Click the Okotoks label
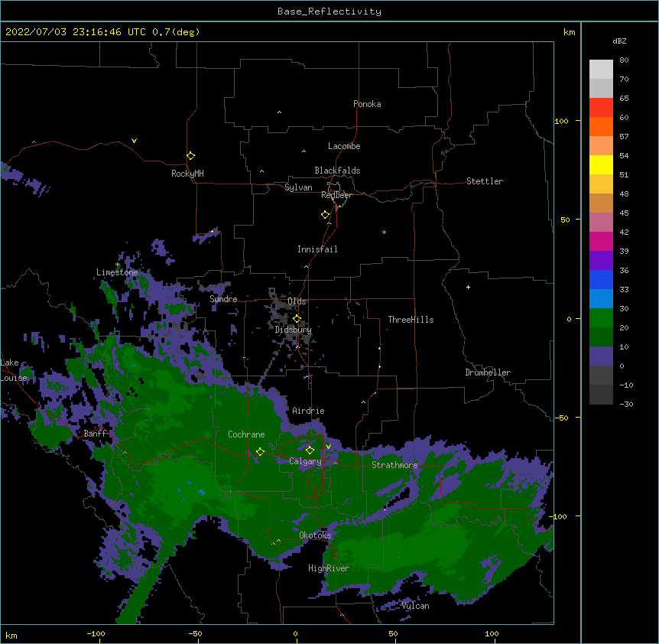Image resolution: width=659 pixels, height=644 pixels. [315, 535]
